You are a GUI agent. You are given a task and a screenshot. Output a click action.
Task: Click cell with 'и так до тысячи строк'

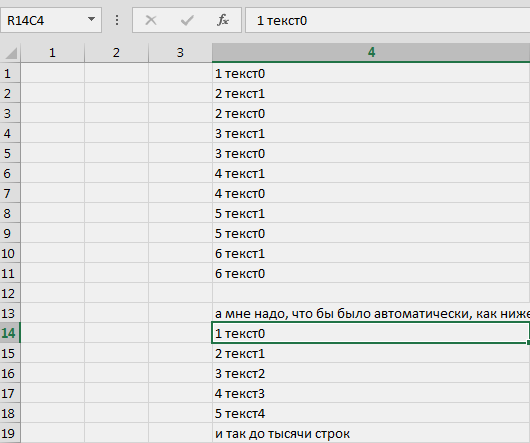tap(371, 433)
